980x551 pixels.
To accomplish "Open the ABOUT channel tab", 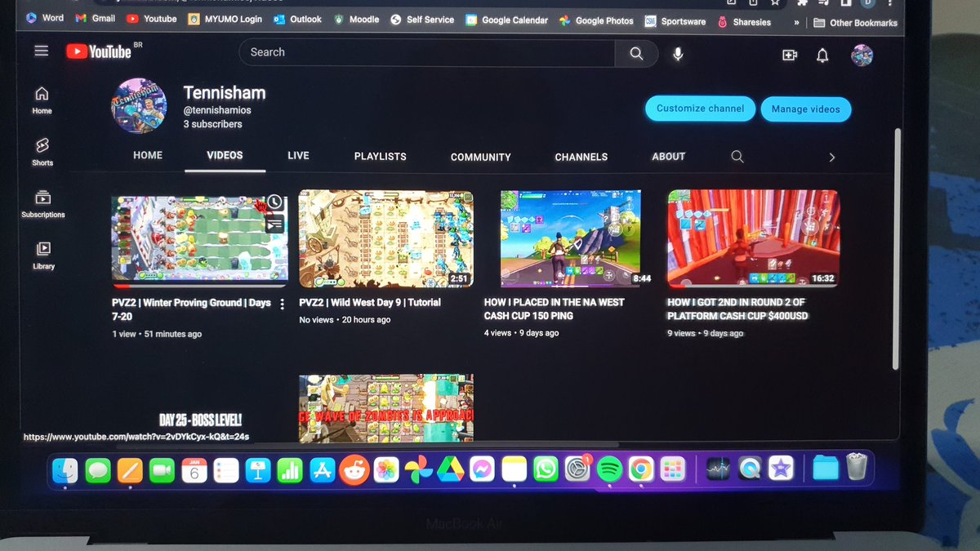I will (x=668, y=156).
